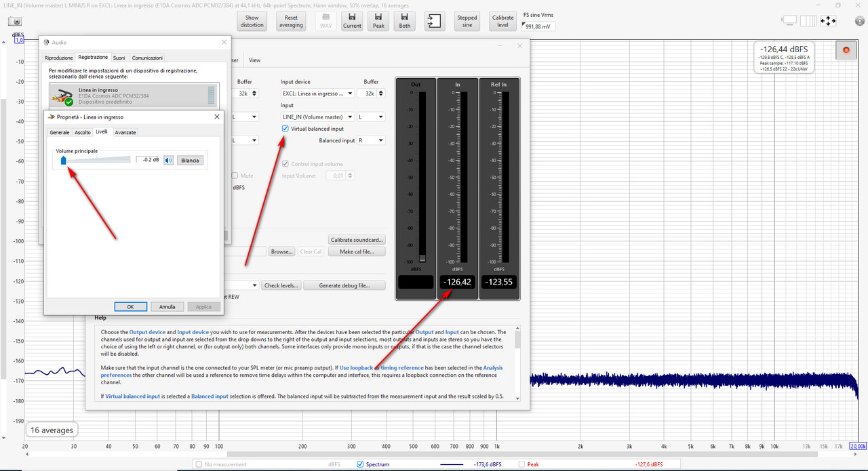Open the LINE_IN (Volume master) input dropdown
This screenshot has height=471, width=868.
(317, 117)
